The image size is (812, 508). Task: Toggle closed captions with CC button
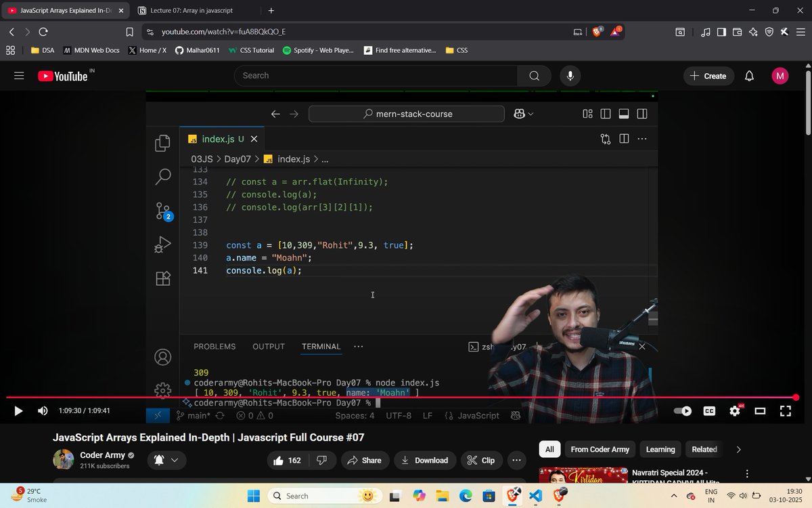[x=709, y=410]
